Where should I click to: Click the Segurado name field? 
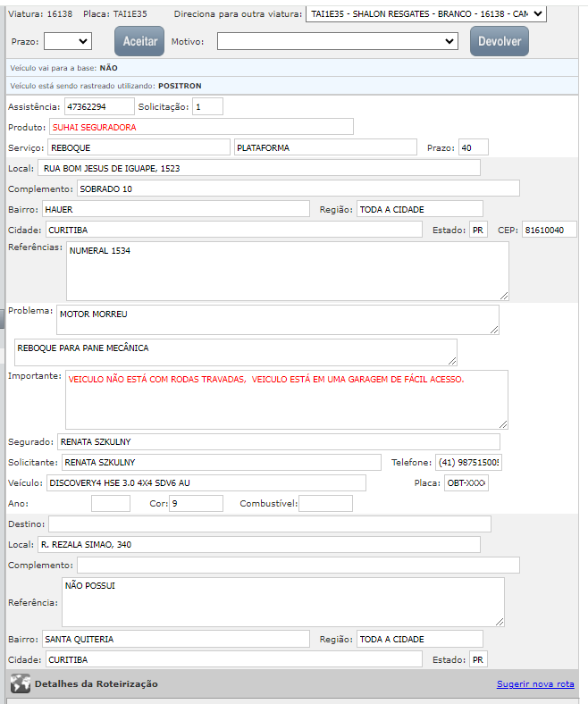278,441
